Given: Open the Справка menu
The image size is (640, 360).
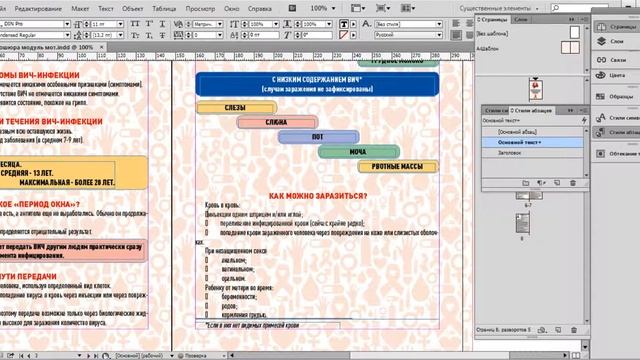Looking at the screenshot, I should click(x=260, y=8).
